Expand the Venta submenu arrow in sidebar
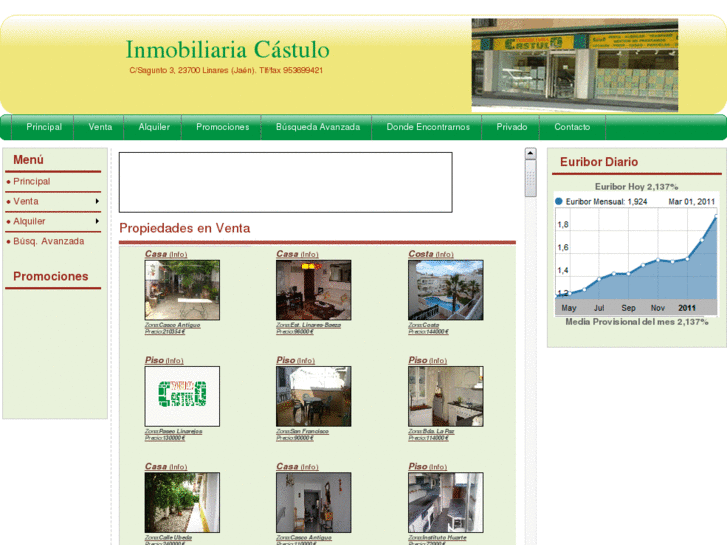Image resolution: width=727 pixels, height=545 pixels. pyautogui.click(x=97, y=201)
